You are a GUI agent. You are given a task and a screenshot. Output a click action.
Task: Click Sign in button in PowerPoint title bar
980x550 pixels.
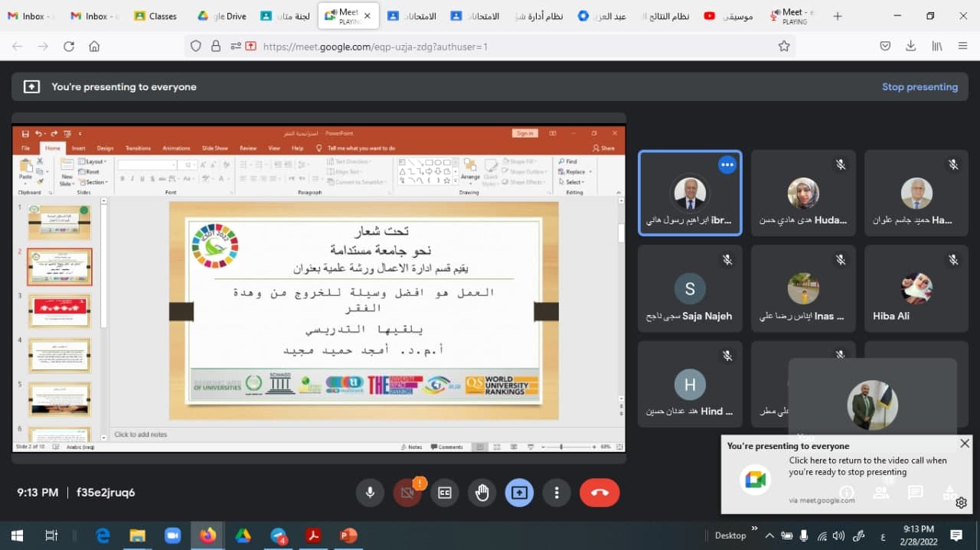pyautogui.click(x=524, y=133)
